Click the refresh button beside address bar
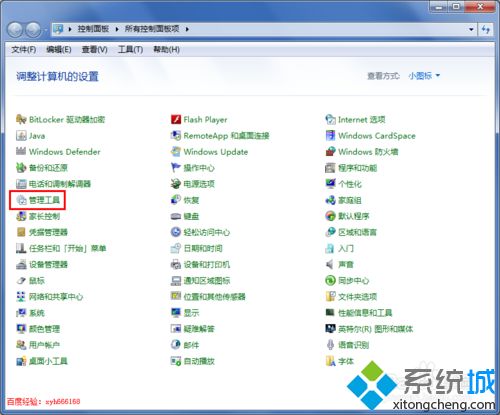The height and width of the screenshot is (415, 500). [486, 29]
